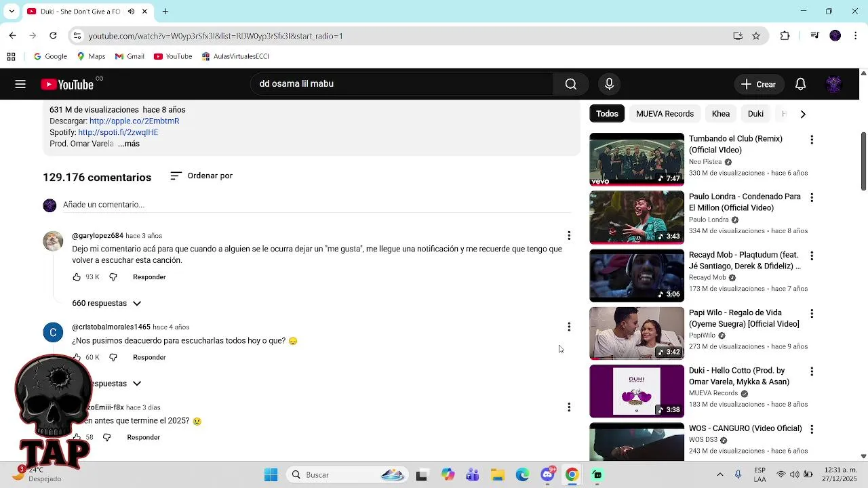Open the YouTube guide hamburger menu
Image resolution: width=868 pixels, height=488 pixels.
[x=20, y=84]
